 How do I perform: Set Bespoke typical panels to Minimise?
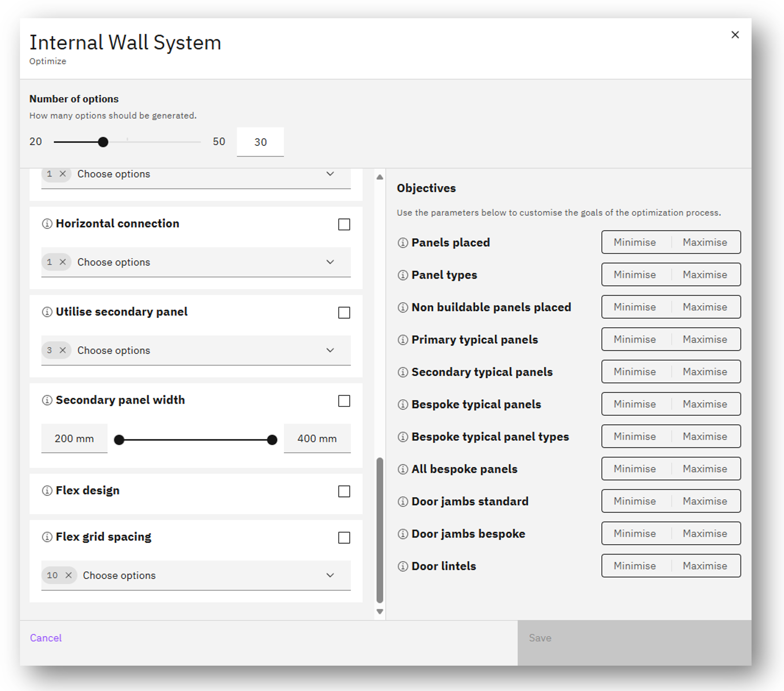point(636,404)
